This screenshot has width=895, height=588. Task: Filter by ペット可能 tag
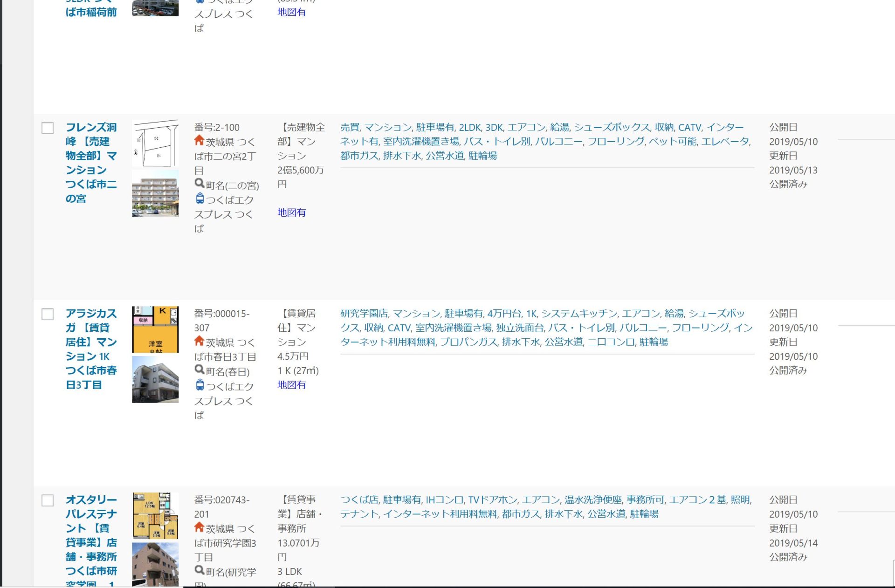[x=673, y=142]
